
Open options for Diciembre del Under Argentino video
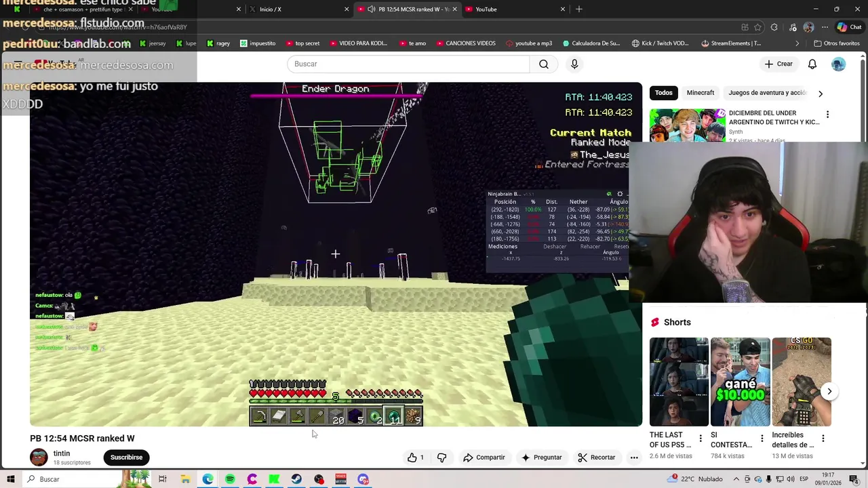coord(827,115)
